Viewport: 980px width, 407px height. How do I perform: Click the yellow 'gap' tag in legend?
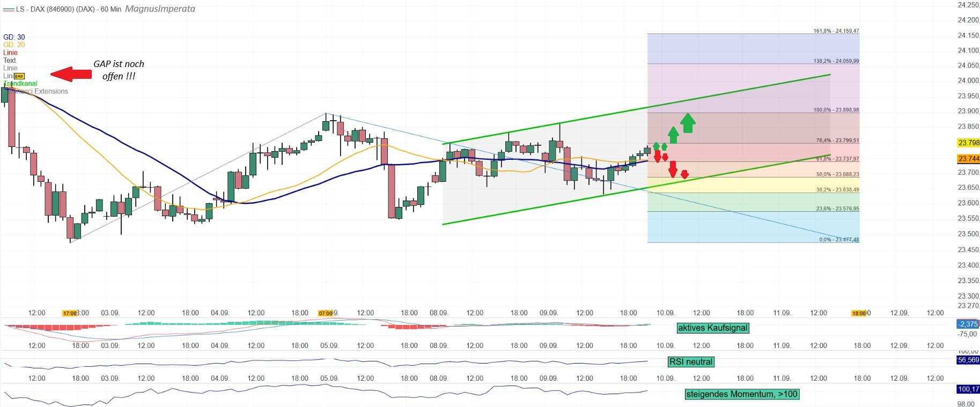click(19, 76)
